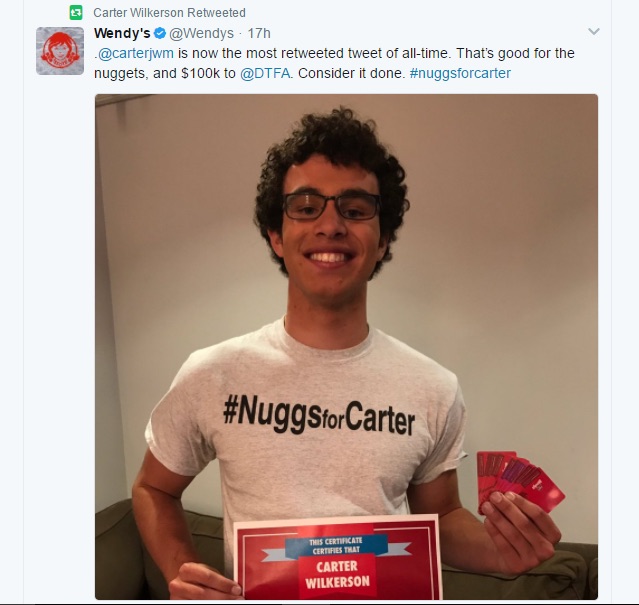Click the Wendy's display name
Image resolution: width=639 pixels, height=605 pixels.
pos(122,33)
